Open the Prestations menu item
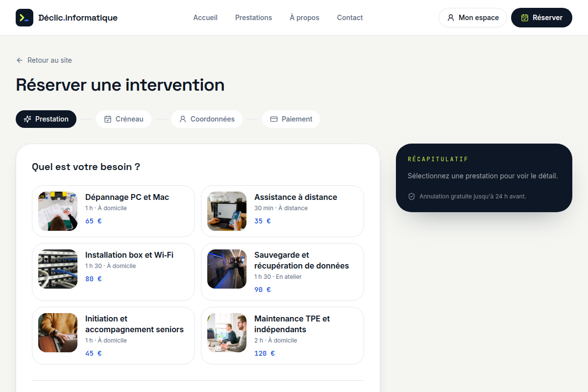The height and width of the screenshot is (392, 588). pos(253,18)
